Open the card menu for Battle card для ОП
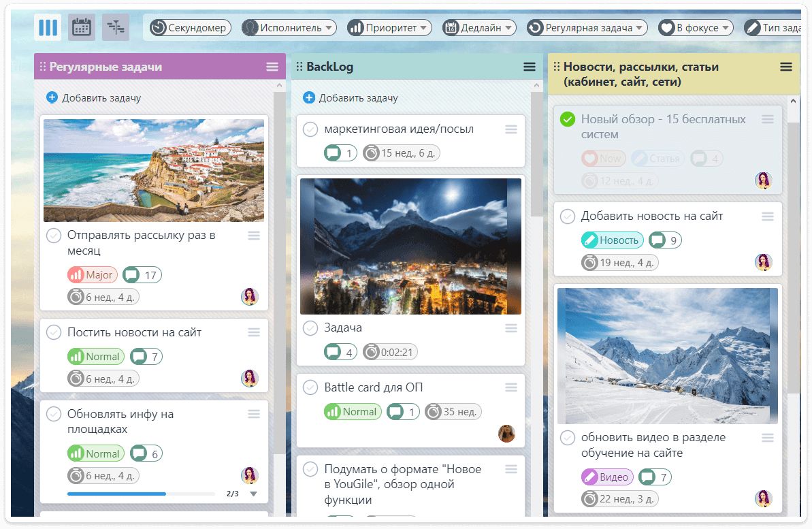The width and height of the screenshot is (812, 529). [511, 387]
